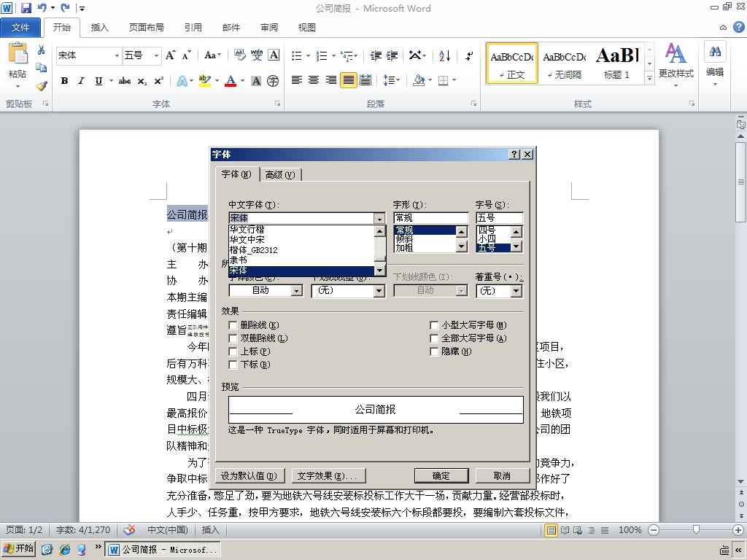Click the Clear Formatting icon
The image size is (747, 560).
(x=239, y=55)
